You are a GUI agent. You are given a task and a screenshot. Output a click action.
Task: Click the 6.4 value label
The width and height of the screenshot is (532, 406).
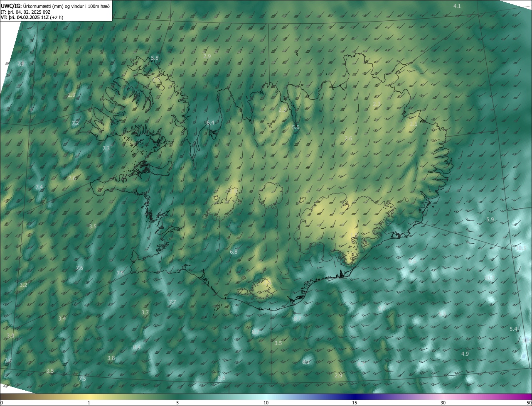pyautogui.click(x=210, y=122)
